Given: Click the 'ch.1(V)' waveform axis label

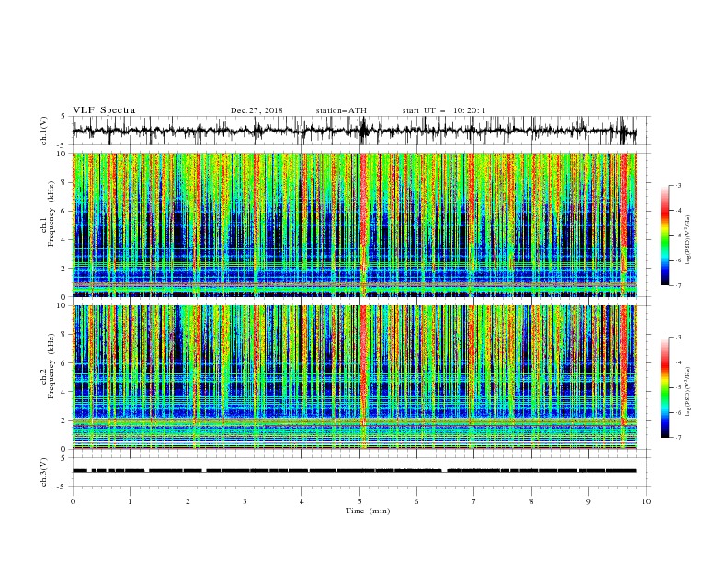Looking at the screenshot, I should tap(44, 131).
